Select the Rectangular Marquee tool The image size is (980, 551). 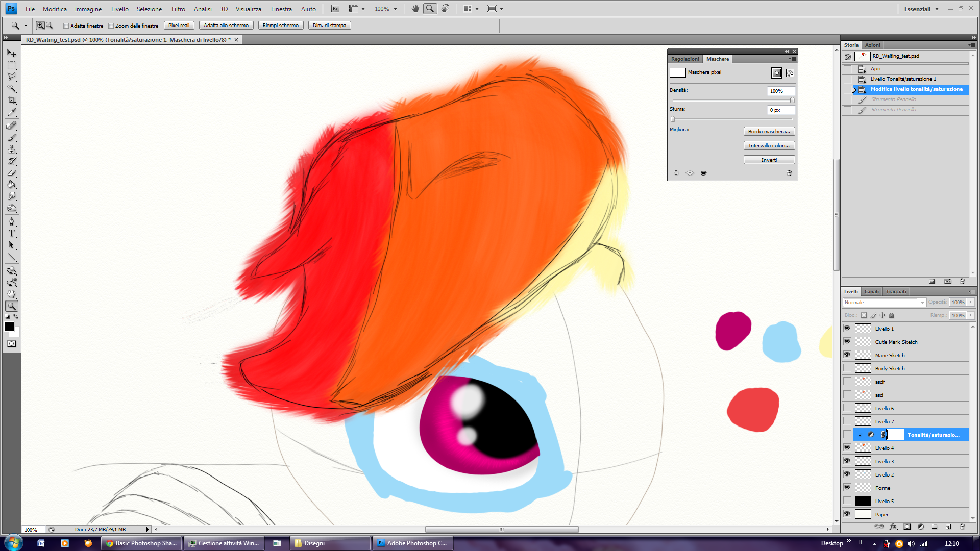point(12,65)
